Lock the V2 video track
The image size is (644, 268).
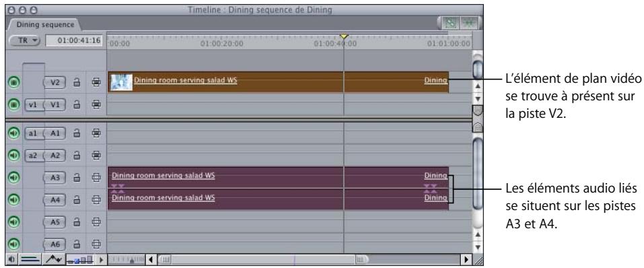(77, 82)
